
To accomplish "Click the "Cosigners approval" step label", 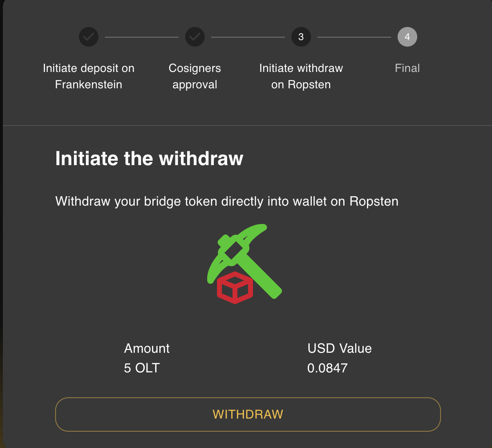I will tap(195, 76).
